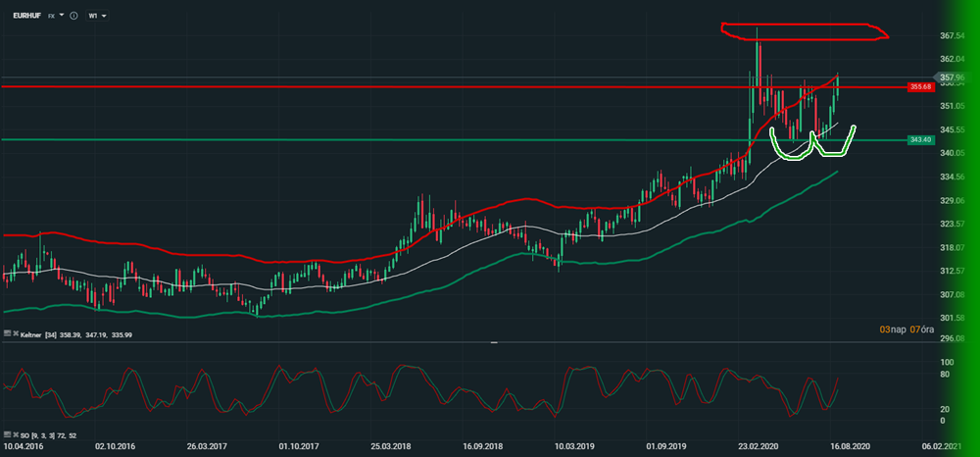This screenshot has height=457, width=980.
Task: Open the EURHUF FX symbol dropdown
Action: coord(63,16)
